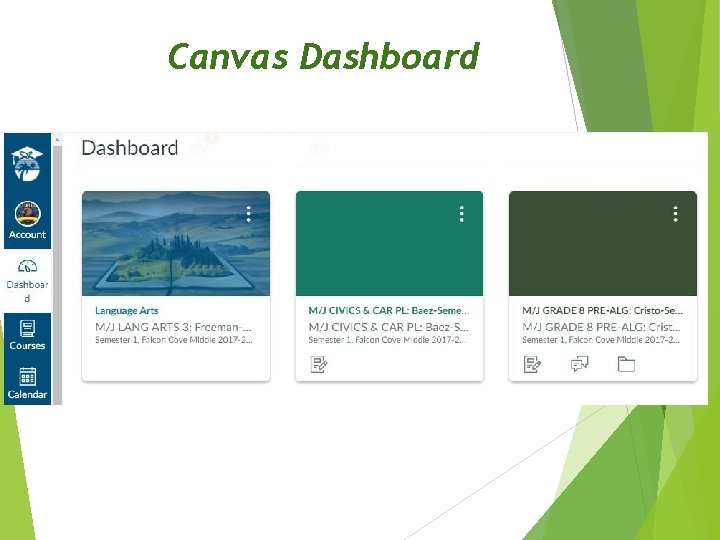Viewport: 720px width, 540px height.
Task: Click M/J LANG ARTS 3: Freeman subtitle
Action: (173, 327)
